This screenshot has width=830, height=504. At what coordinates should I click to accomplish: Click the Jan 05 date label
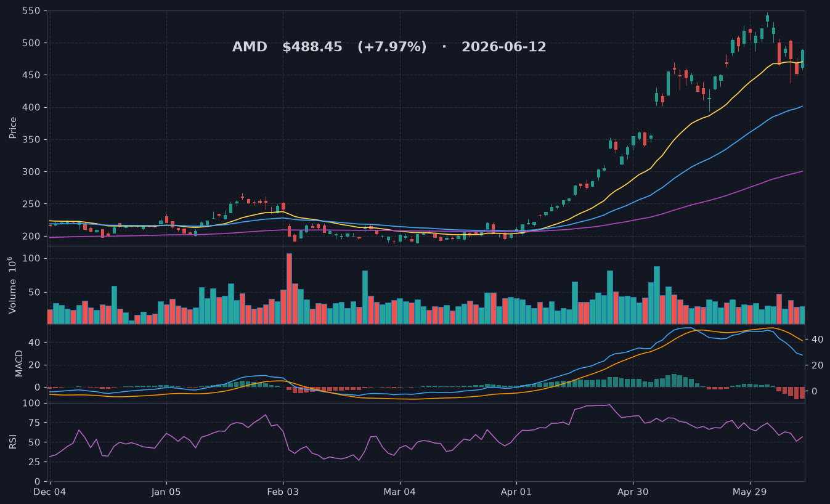(166, 492)
